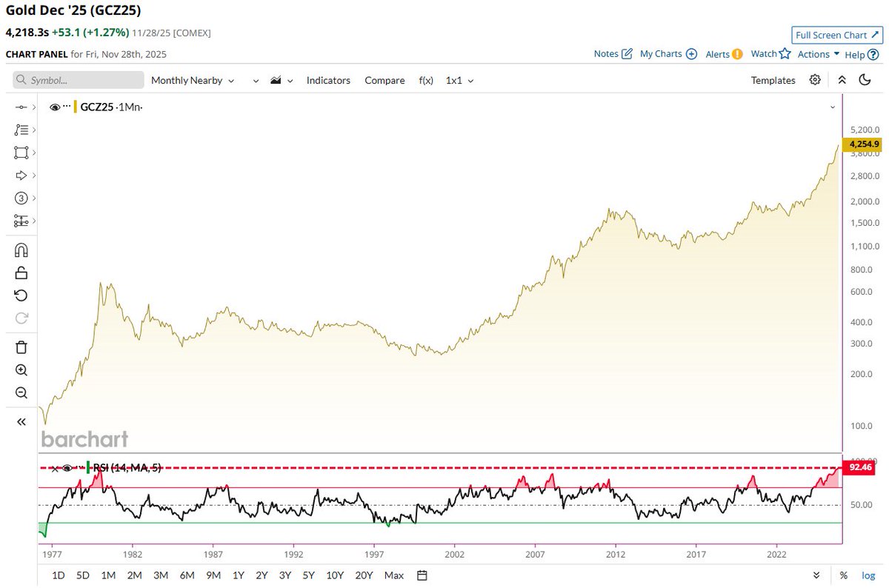Open the f(x) expressions menu

426,80
